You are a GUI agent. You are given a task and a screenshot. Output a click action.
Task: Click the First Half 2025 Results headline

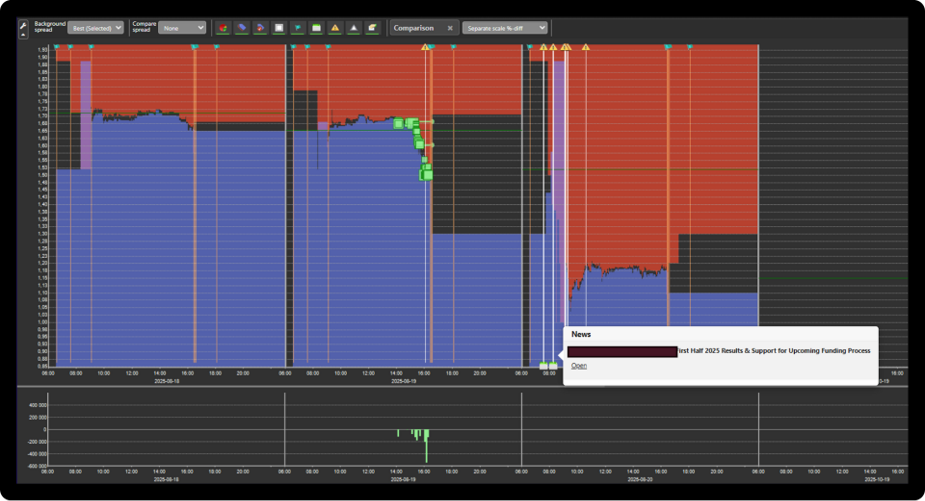(x=773, y=351)
